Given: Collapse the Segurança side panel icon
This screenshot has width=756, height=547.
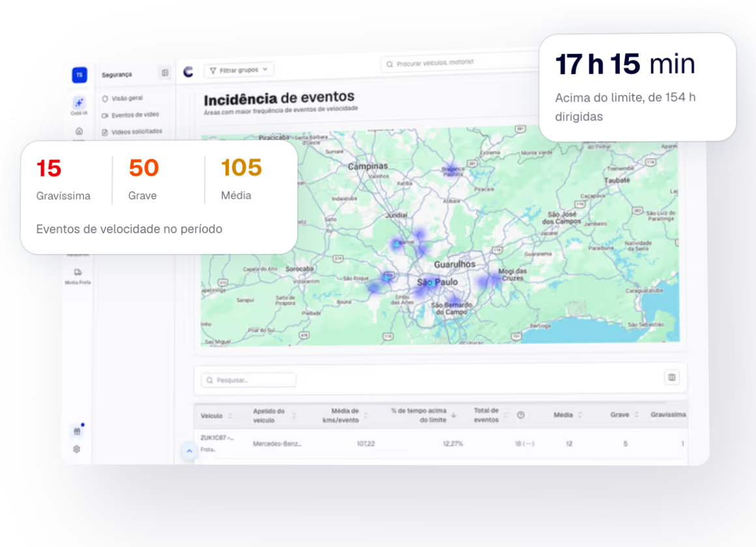Looking at the screenshot, I should 165,73.
